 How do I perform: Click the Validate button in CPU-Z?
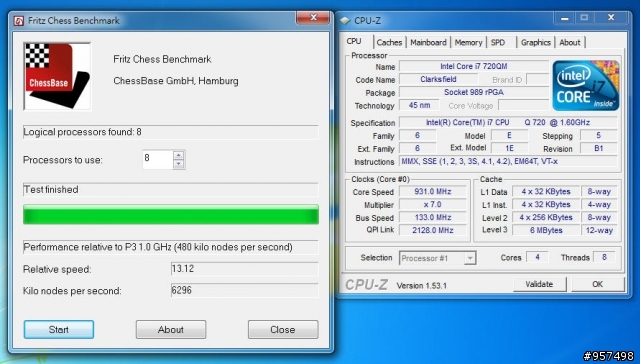(539, 284)
